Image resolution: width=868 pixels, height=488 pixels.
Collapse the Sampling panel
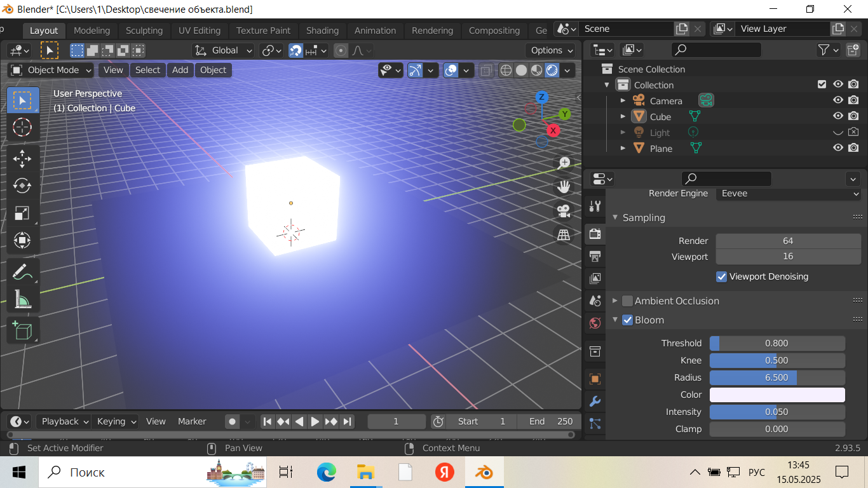[x=615, y=218]
